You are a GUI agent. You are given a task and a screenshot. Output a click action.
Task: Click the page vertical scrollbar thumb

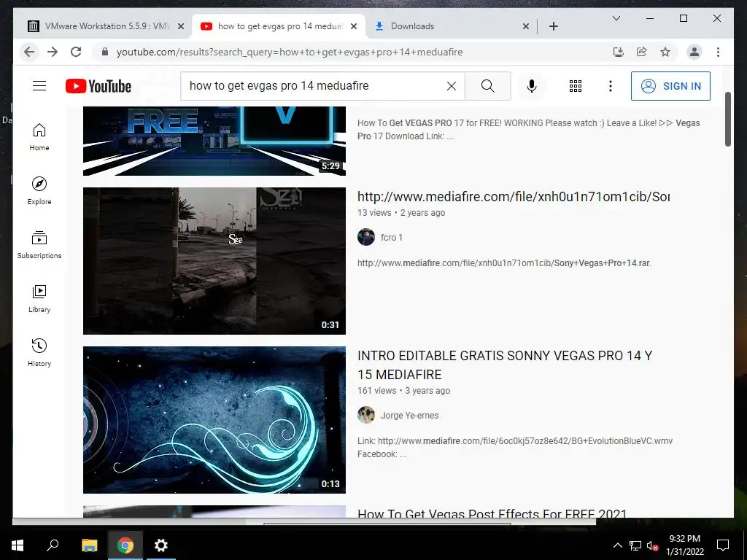(727, 119)
